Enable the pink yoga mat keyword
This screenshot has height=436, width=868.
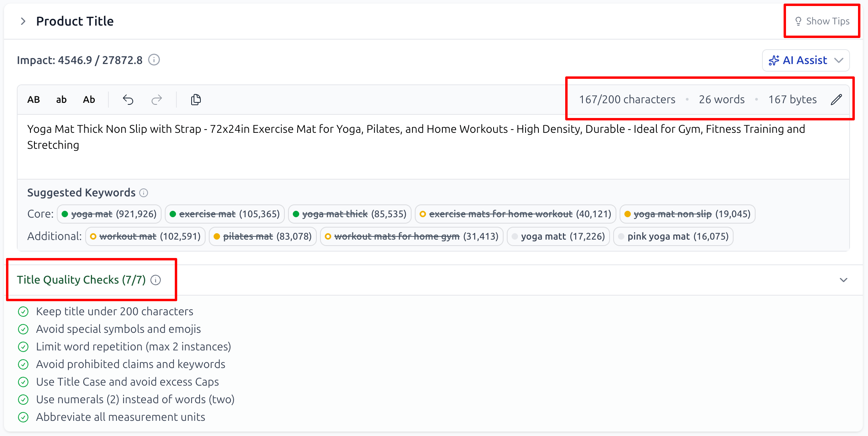pyautogui.click(x=673, y=236)
